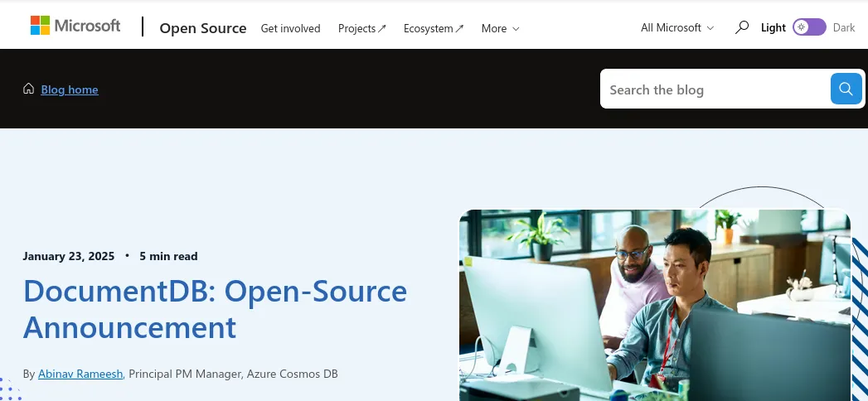Select the Light theme label

(773, 27)
